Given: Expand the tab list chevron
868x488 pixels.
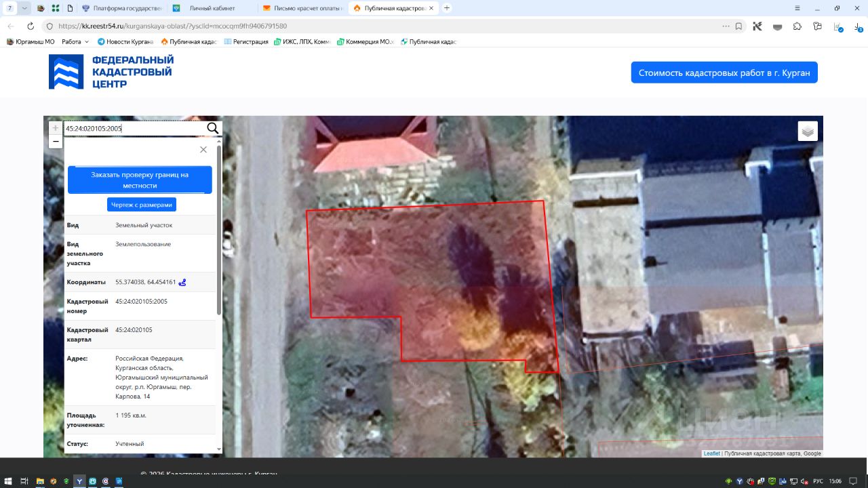Looking at the screenshot, I should [25, 8].
